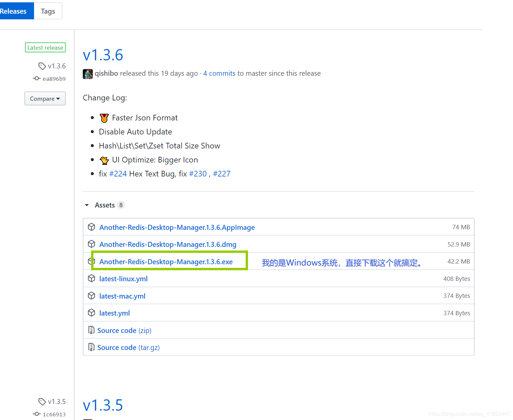Open tag v1.3.5 in the sidebar

[57, 402]
